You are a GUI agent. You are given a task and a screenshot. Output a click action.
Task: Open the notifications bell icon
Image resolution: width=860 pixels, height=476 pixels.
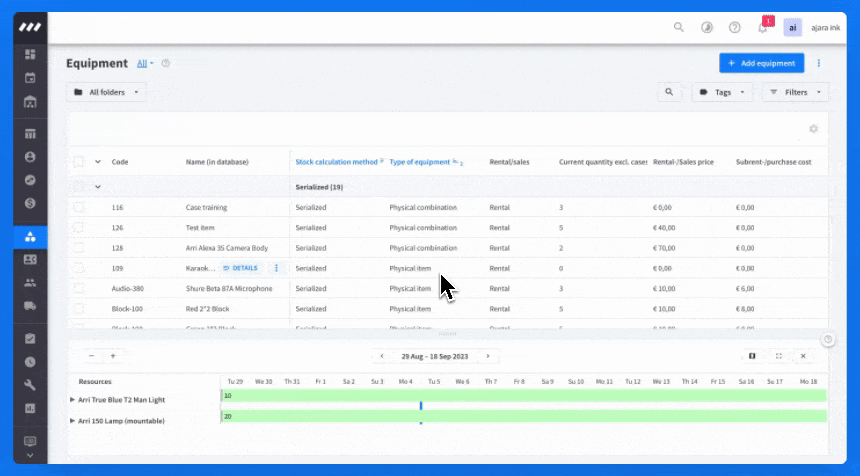[x=762, y=27]
